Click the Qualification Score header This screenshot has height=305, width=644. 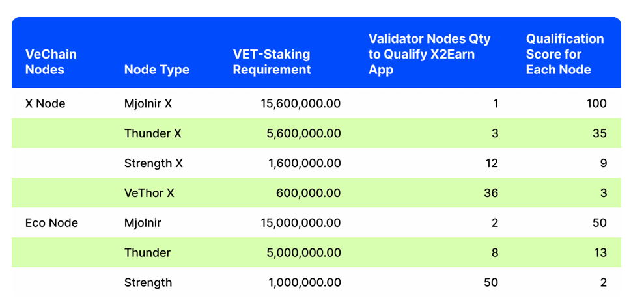(565, 54)
